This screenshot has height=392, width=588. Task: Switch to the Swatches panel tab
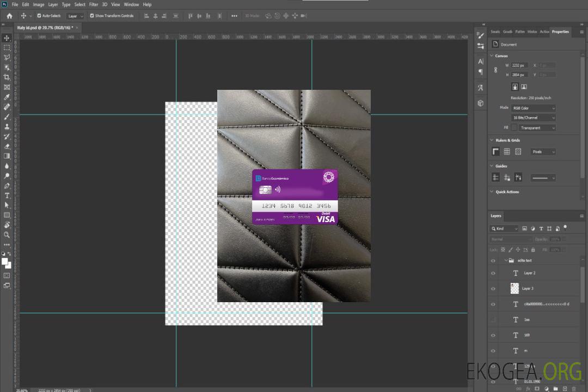coord(495,32)
